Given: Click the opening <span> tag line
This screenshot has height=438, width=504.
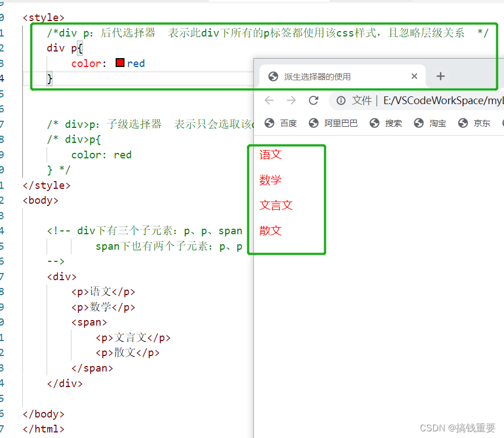Looking at the screenshot, I should (x=89, y=322).
